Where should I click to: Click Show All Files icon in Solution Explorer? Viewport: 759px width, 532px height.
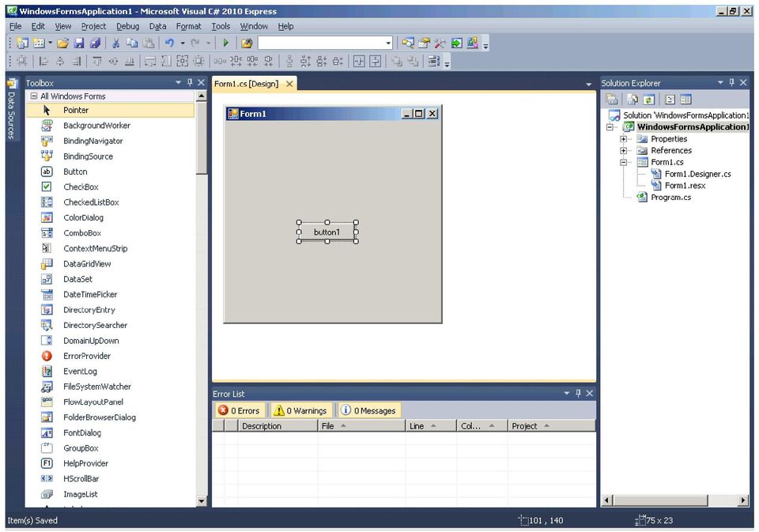[632, 100]
